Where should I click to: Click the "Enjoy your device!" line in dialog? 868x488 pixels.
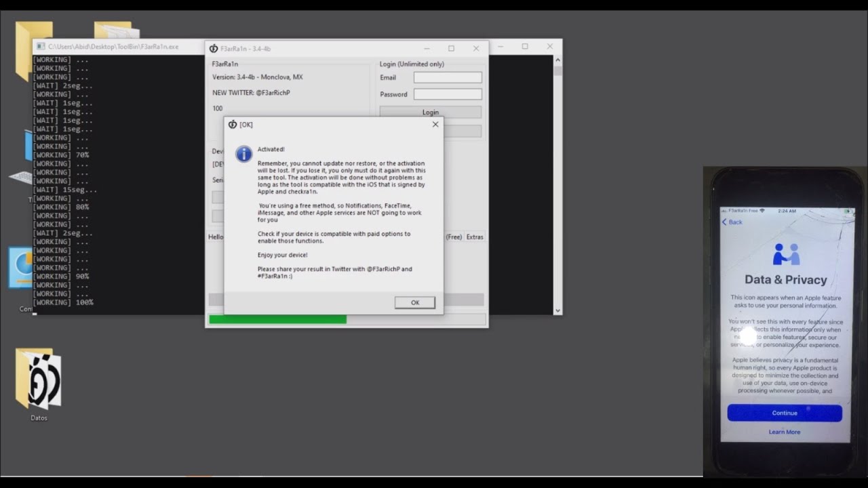283,255
